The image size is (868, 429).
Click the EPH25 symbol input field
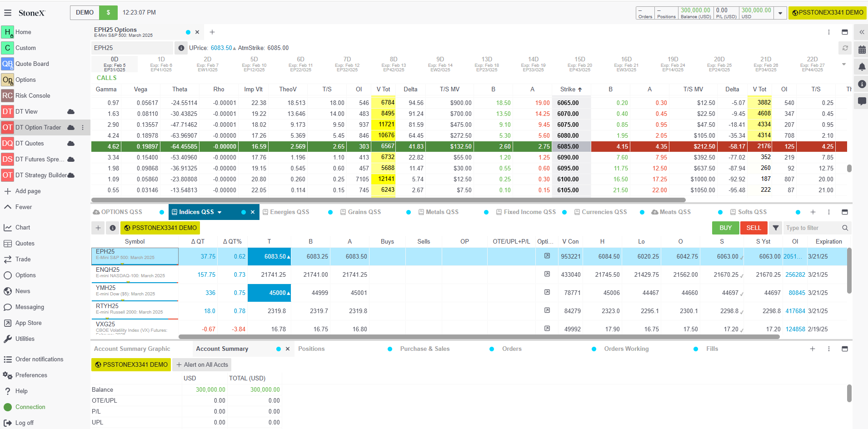132,48
